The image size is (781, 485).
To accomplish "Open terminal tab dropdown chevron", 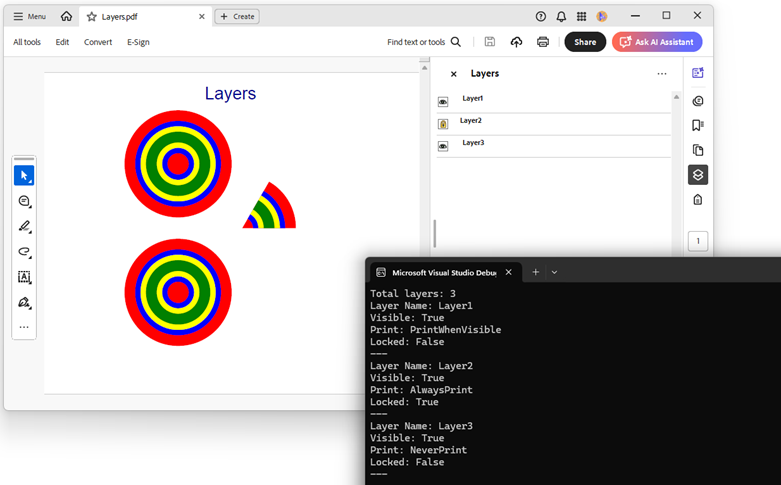I will click(x=555, y=272).
